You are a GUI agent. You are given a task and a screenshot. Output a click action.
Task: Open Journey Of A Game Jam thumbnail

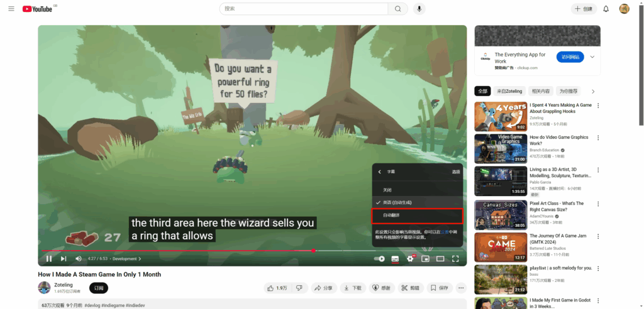pos(501,247)
